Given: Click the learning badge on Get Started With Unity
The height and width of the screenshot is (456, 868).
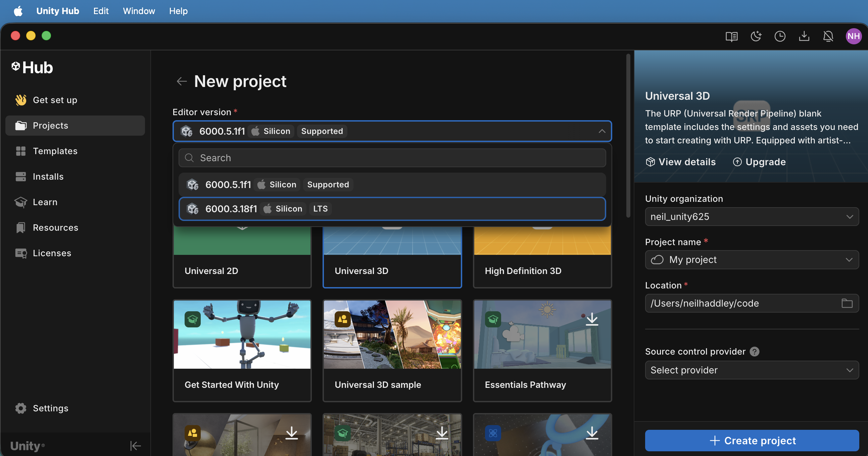Looking at the screenshot, I should point(192,319).
